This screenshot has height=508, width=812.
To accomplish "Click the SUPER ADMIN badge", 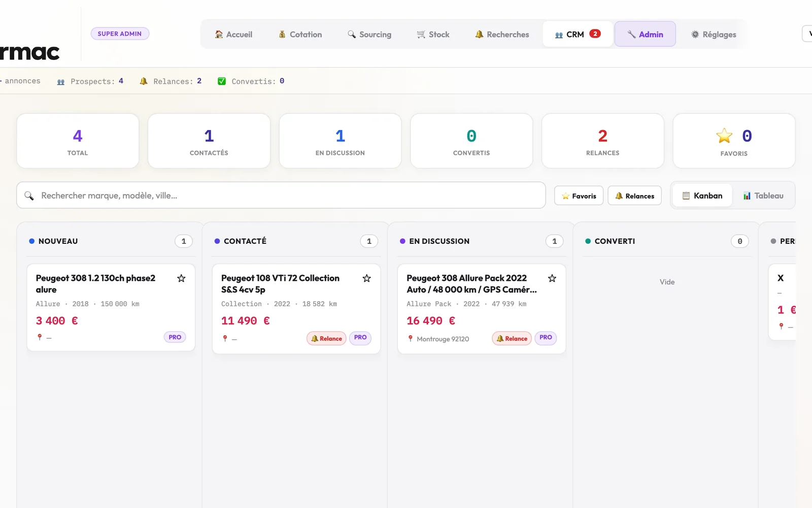I will pyautogui.click(x=120, y=34).
